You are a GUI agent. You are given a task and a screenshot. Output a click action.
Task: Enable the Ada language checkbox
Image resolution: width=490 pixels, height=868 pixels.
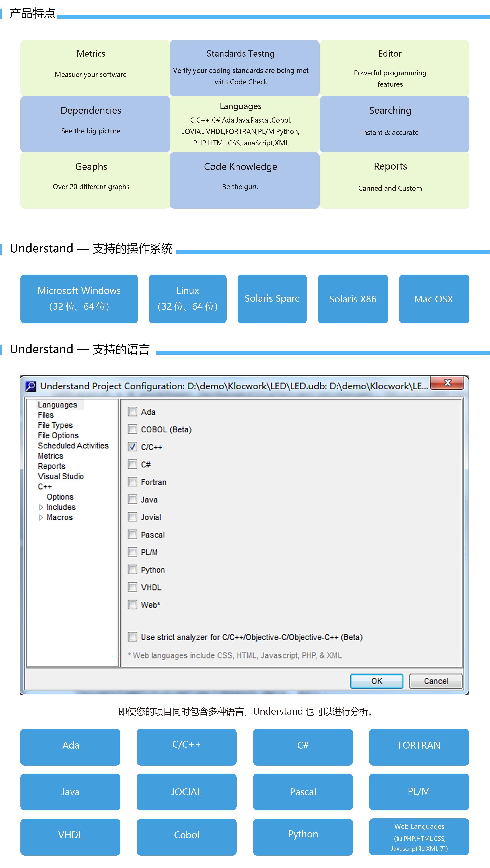[132, 412]
